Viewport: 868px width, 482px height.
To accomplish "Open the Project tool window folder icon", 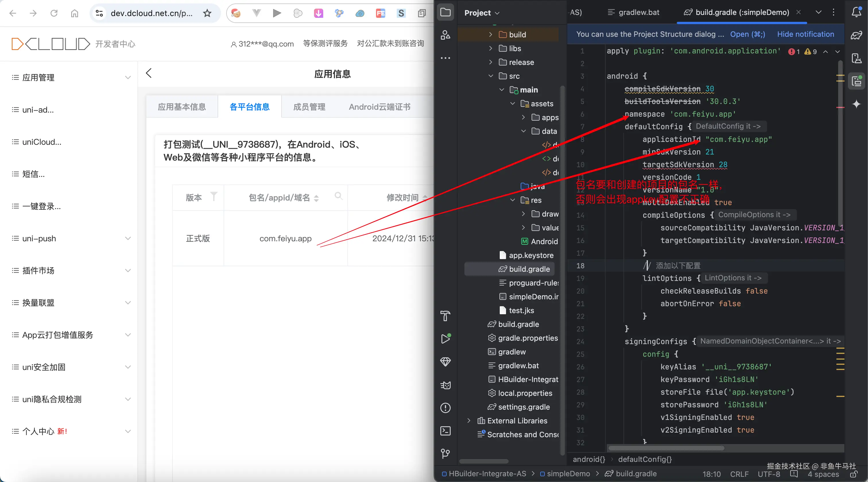I will pos(445,12).
